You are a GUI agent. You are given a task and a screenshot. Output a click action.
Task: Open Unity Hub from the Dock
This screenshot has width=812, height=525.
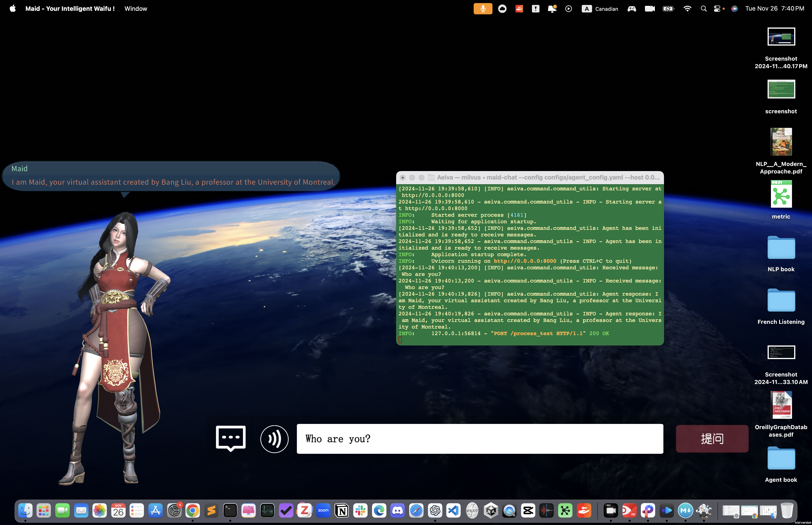pos(491,510)
